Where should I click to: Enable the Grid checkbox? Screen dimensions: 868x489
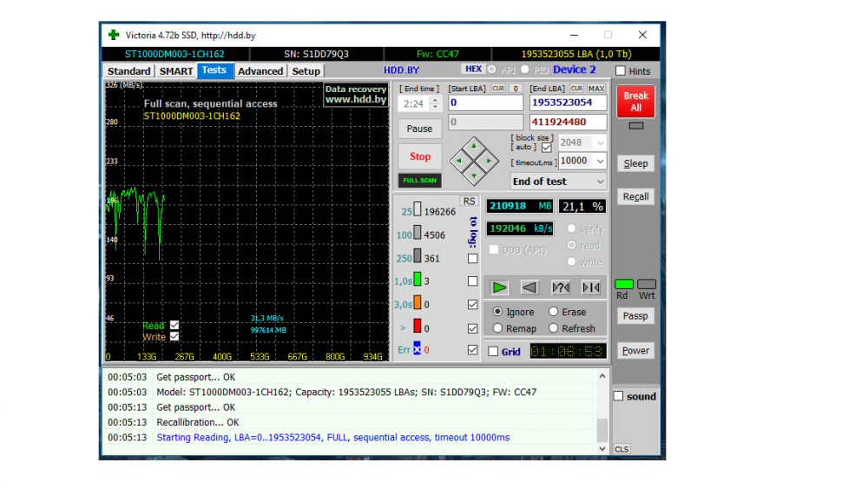(494, 352)
